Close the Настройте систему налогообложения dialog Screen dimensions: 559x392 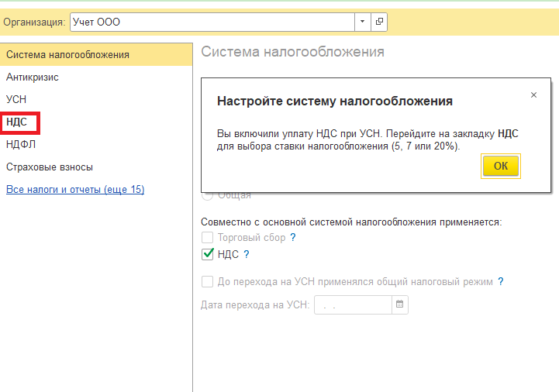(x=533, y=95)
